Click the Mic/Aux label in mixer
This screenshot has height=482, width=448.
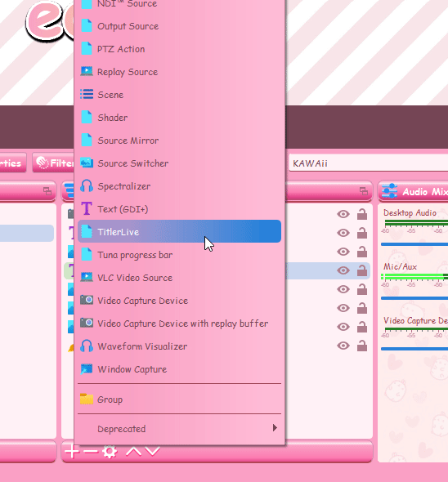[x=400, y=266]
